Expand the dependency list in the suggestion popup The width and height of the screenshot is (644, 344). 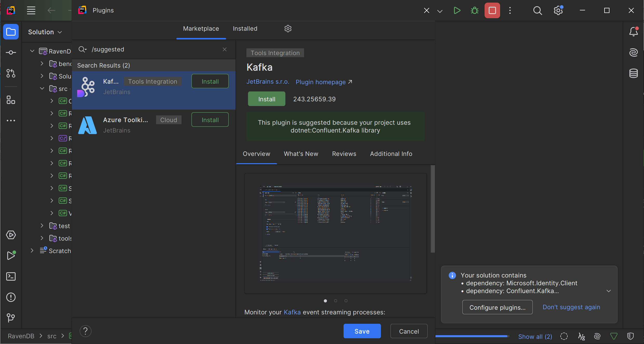[x=609, y=291]
